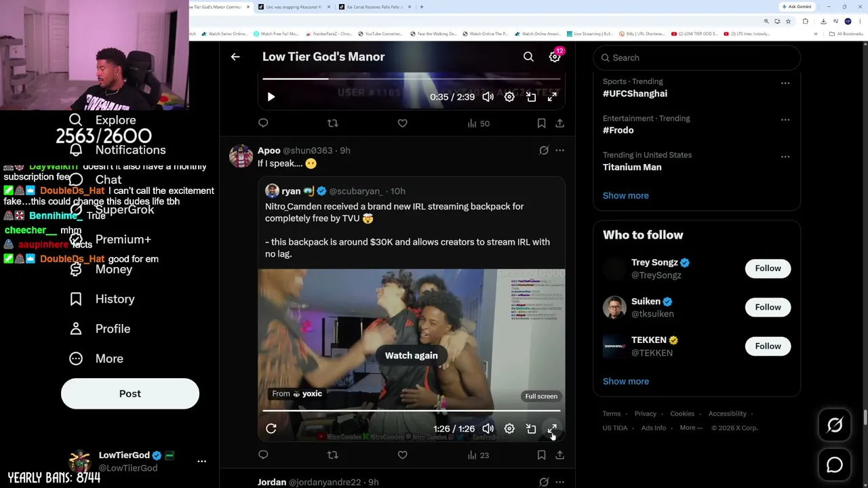The image size is (868, 488).
Task: Open a new browser tab
Action: [421, 7]
